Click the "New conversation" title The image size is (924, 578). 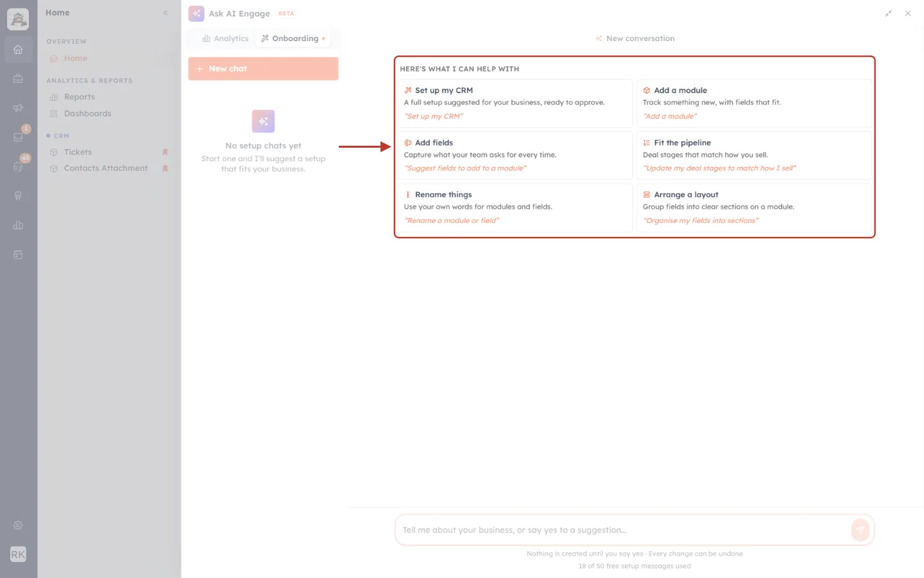(640, 39)
